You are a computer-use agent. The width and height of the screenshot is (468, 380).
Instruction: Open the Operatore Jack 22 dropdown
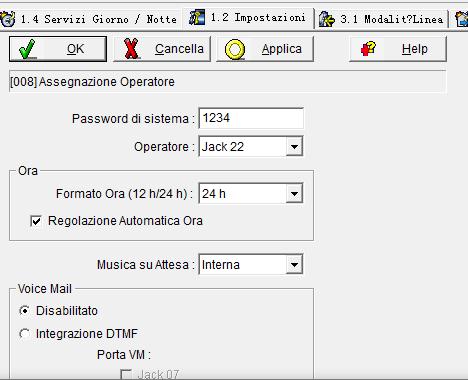coord(294,146)
